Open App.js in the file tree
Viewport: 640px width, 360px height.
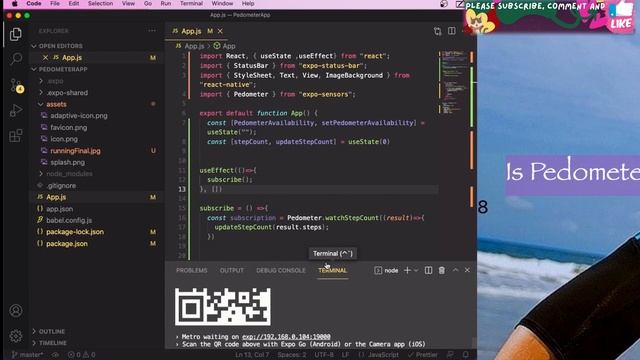pyautogui.click(x=56, y=197)
